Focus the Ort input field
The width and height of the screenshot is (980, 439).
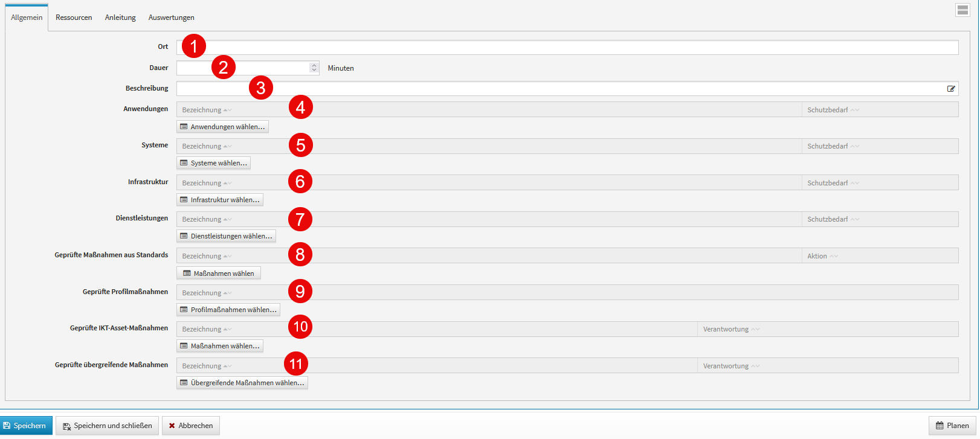click(567, 47)
